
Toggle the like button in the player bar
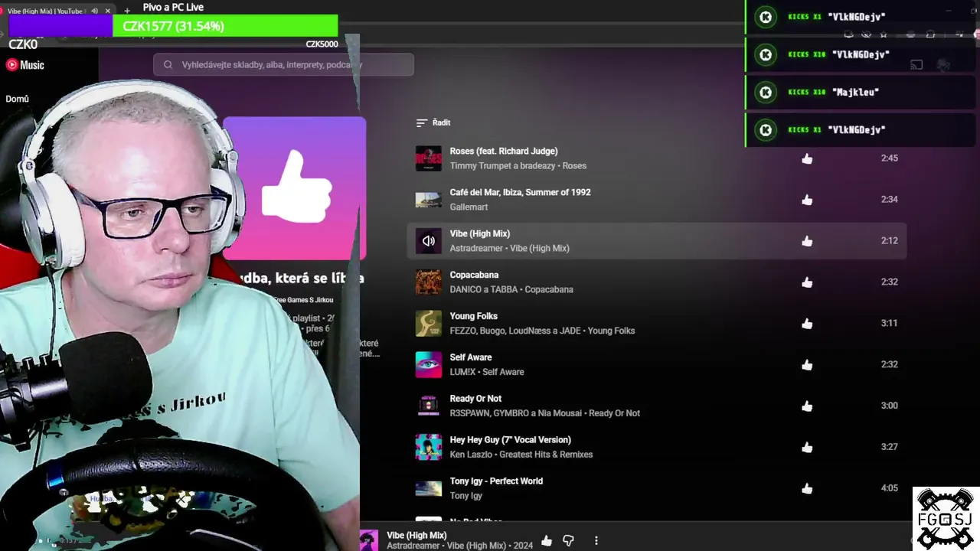547,540
